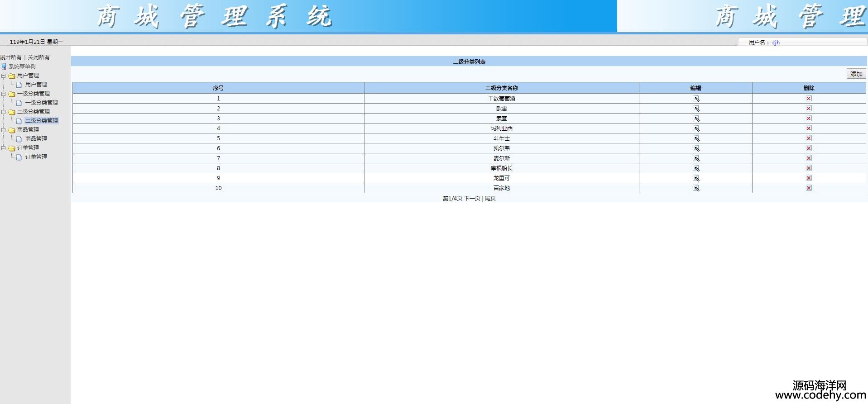Edit the 欧雷 category row

coord(696,109)
